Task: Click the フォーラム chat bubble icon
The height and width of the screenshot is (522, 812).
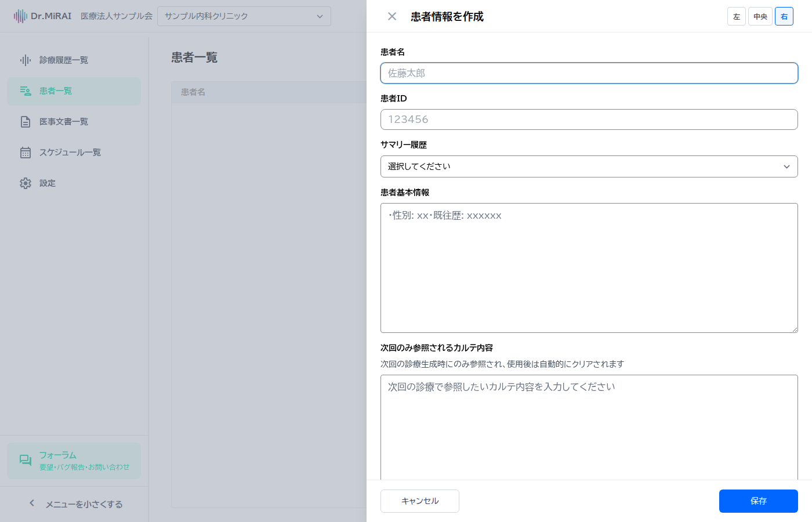Action: [26, 461]
